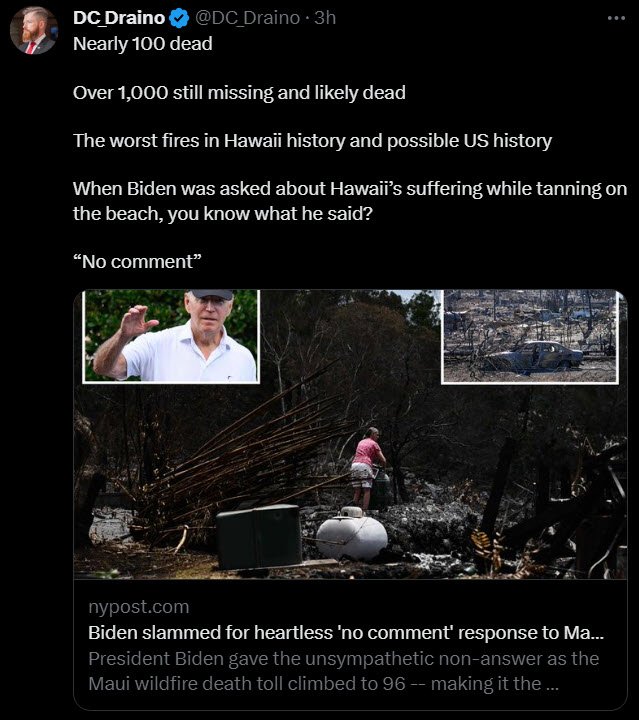This screenshot has height=720, width=639.
Task: Click the inset photo of the burned car
Action: 530,337
